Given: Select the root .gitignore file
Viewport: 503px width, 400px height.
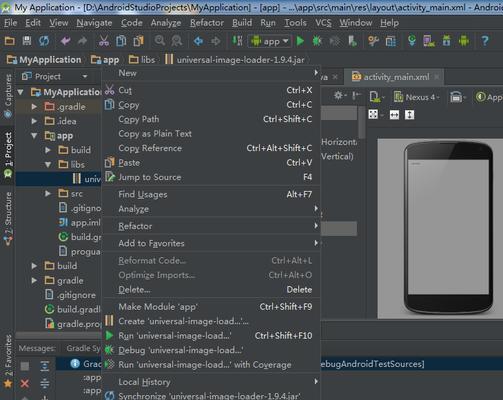Looking at the screenshot, I should (x=70, y=295).
